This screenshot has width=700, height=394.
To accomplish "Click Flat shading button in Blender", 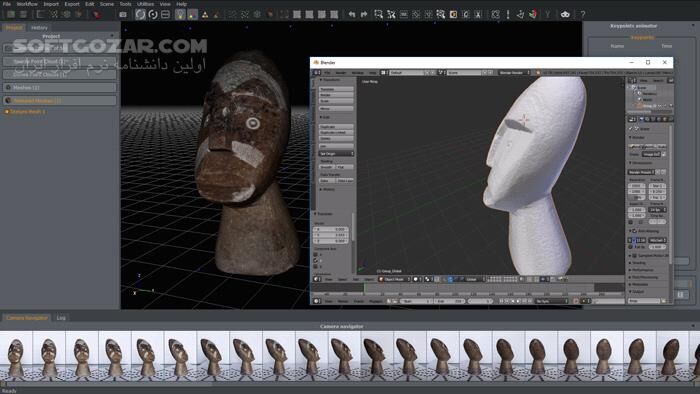I will [x=345, y=167].
